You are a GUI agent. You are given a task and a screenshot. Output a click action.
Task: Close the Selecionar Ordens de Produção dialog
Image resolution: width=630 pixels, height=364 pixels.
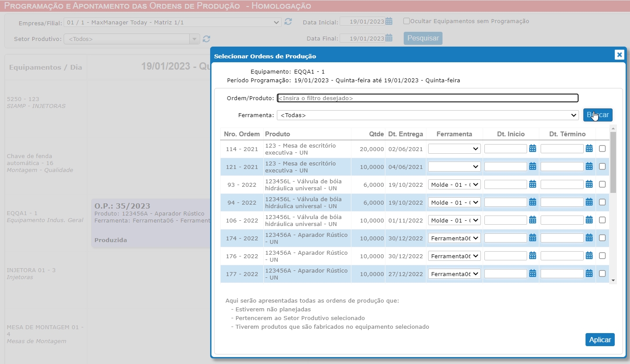click(619, 54)
